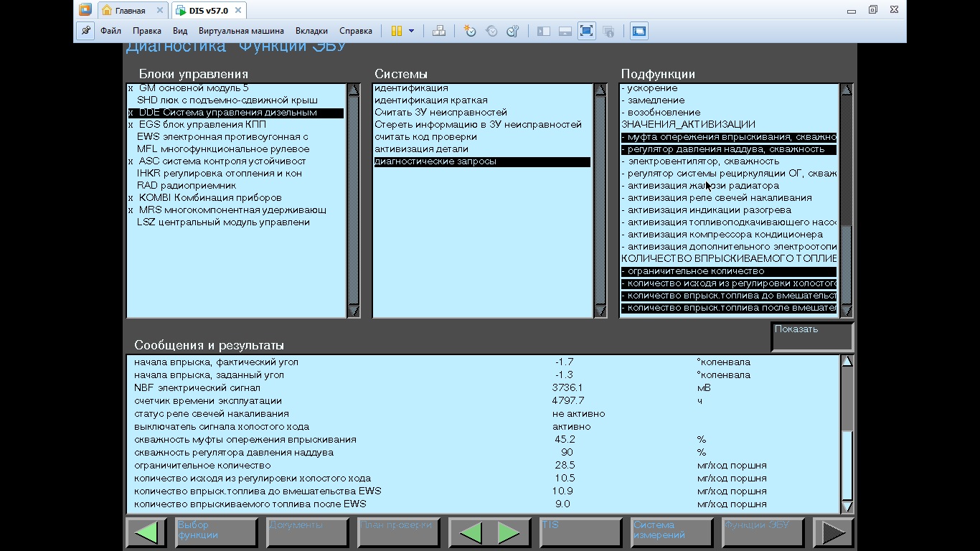Open the Вкладки menu
The image size is (980, 551).
pos(311,31)
